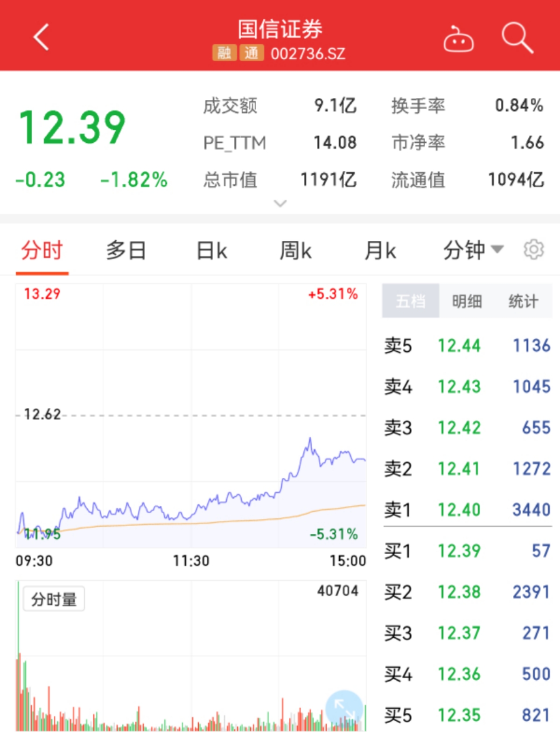
Task: Tap the PE_TTM 14.08 value
Action: coord(335,142)
